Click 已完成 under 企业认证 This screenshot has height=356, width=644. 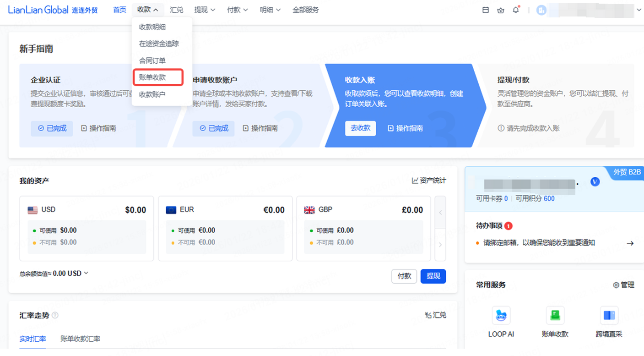(x=52, y=128)
